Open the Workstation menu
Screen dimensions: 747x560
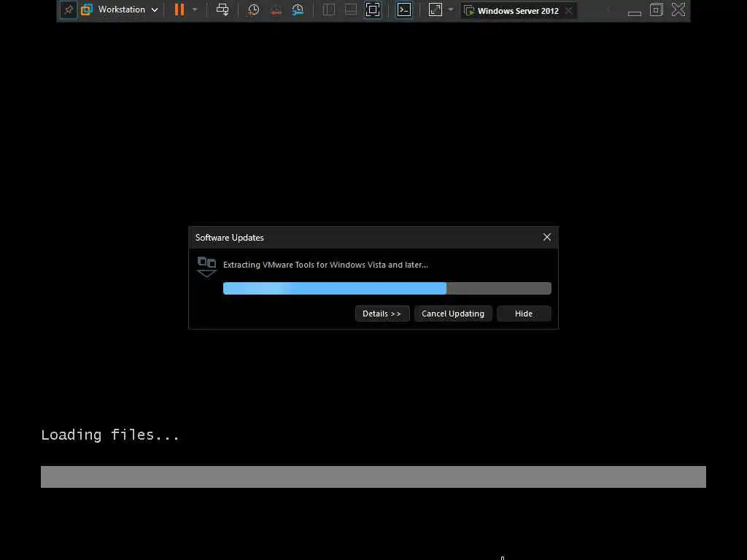122,9
